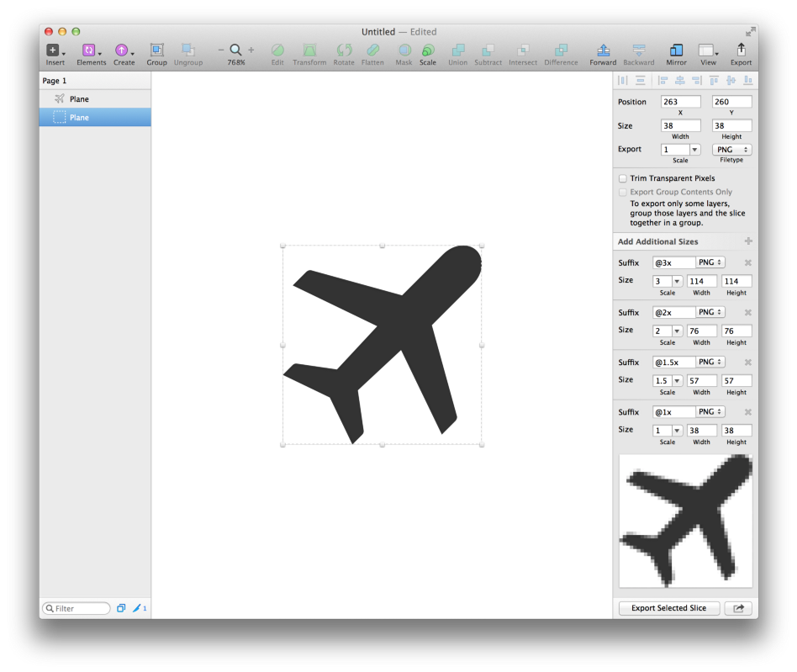Select the Plane shape layer
The height and width of the screenshot is (672, 797).
click(95, 98)
